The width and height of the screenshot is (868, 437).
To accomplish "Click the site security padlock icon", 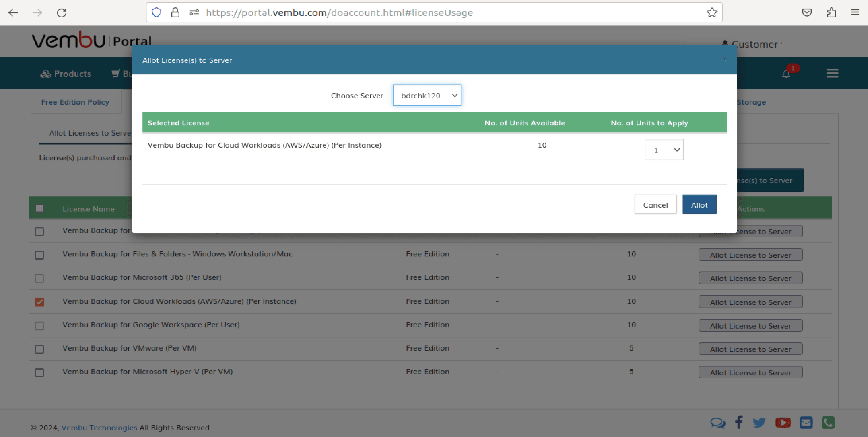I will tap(175, 12).
